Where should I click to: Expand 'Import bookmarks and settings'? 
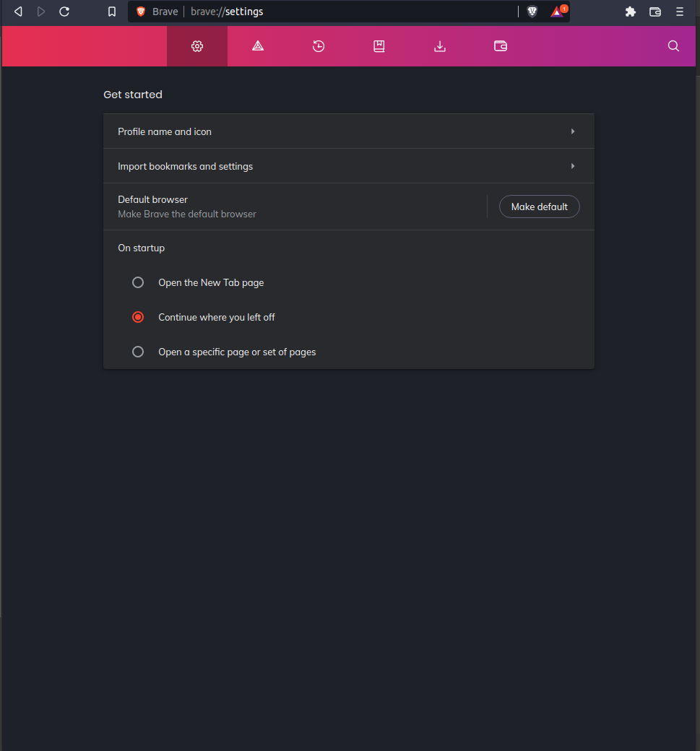click(348, 165)
